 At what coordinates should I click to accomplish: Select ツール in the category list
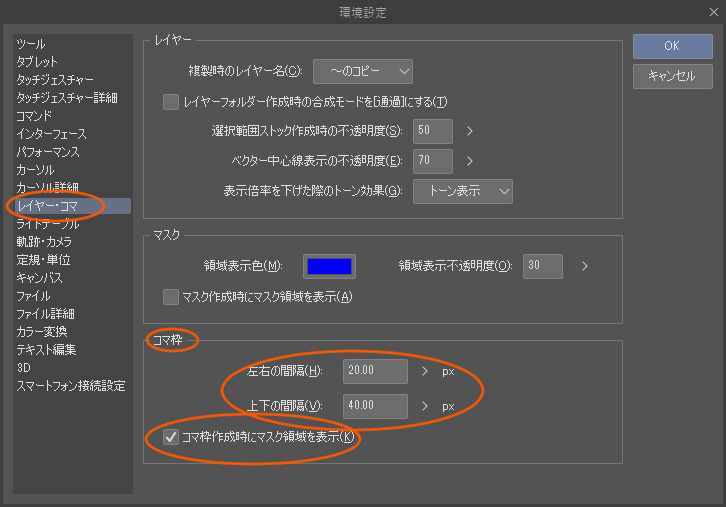pyautogui.click(x=31, y=44)
